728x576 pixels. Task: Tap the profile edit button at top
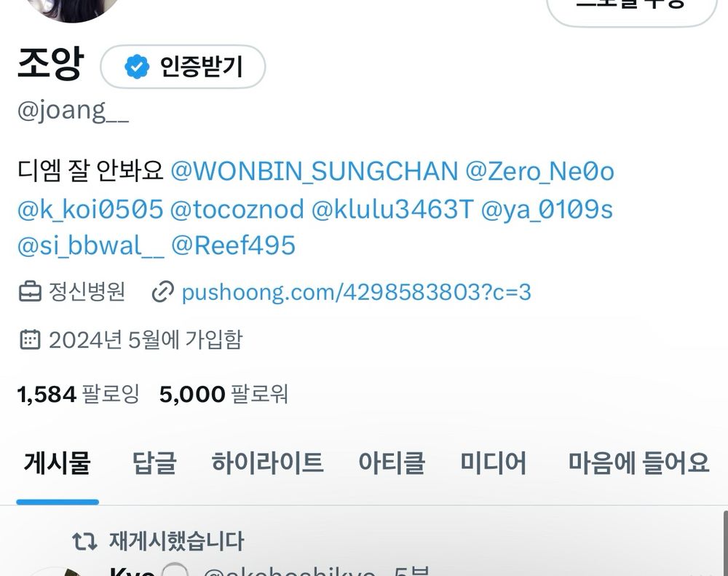[632, 9]
